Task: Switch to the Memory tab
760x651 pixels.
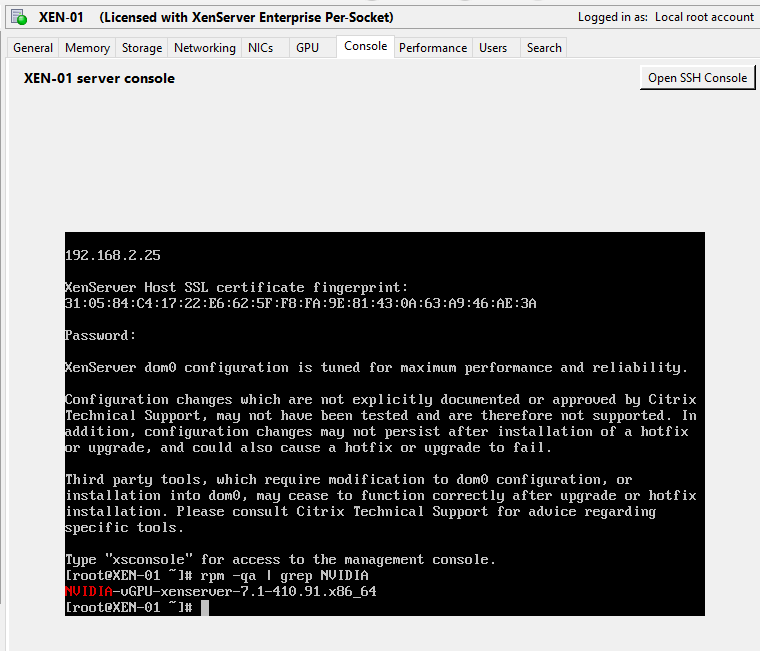Action: point(87,48)
